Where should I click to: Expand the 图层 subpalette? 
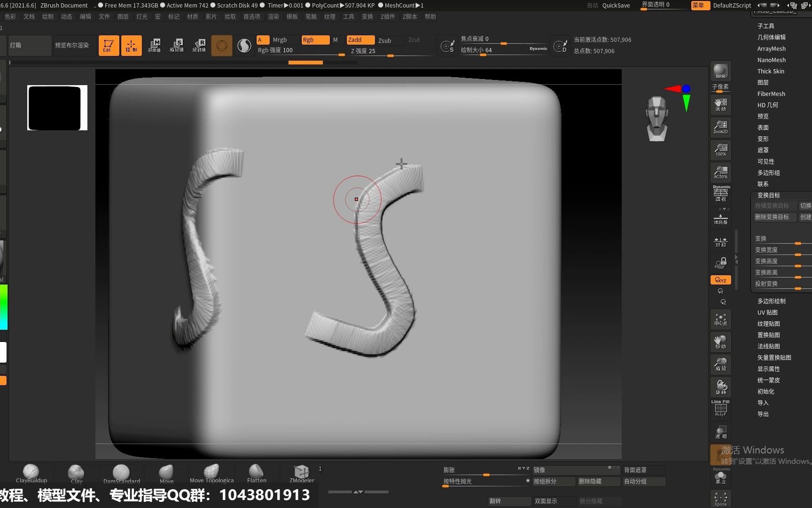pos(763,82)
